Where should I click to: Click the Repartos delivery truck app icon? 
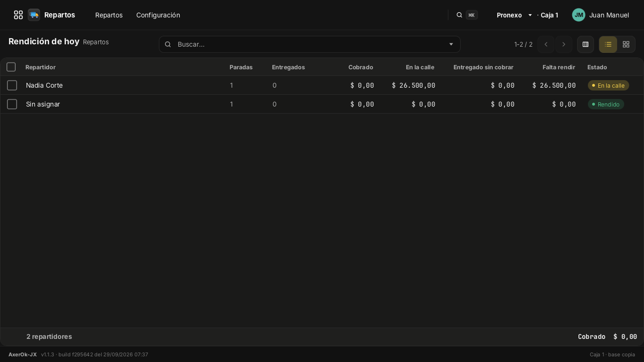click(x=34, y=15)
